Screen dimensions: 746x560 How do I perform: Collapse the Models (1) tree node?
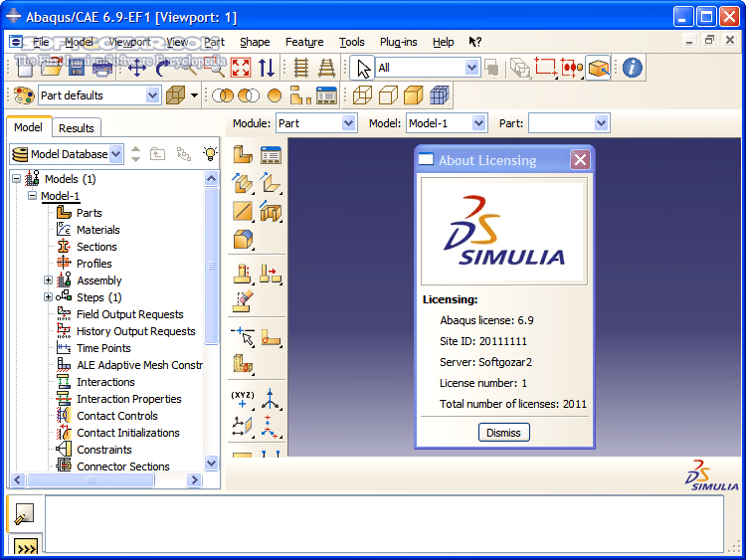17,179
